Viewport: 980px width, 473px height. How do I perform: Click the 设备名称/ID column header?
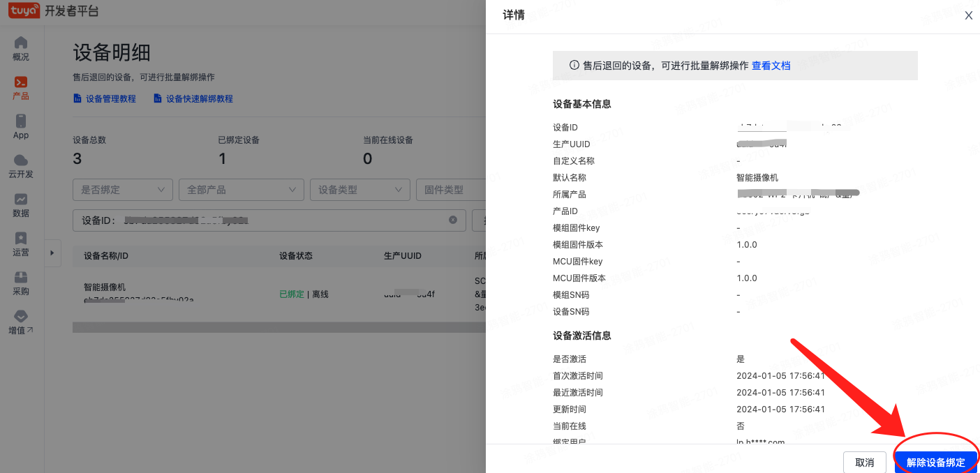pyautogui.click(x=106, y=256)
